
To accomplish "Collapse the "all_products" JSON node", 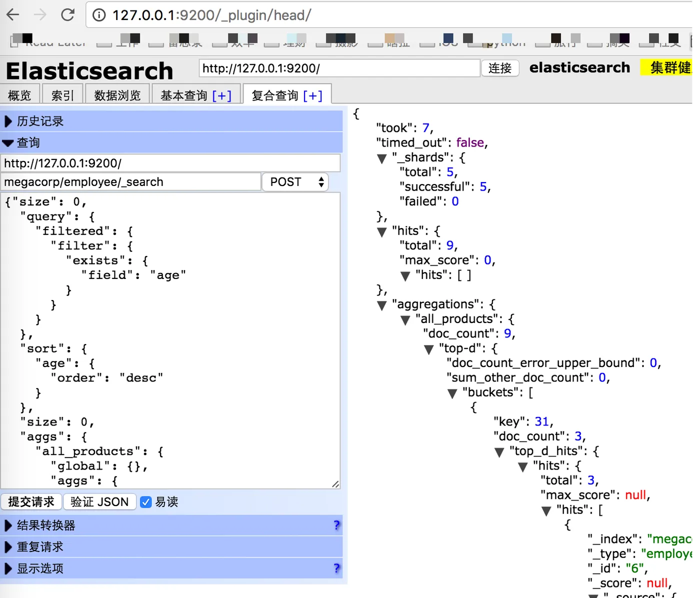I will click(405, 320).
